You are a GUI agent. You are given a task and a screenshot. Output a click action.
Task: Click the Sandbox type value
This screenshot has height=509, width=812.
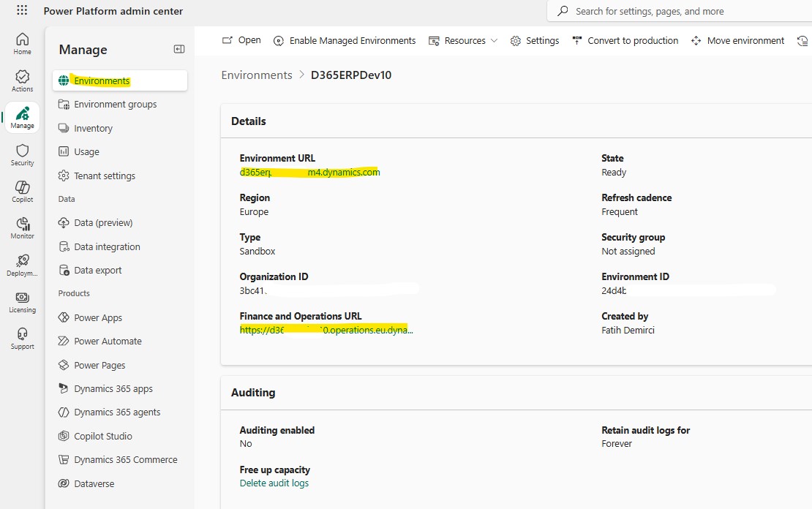257,251
